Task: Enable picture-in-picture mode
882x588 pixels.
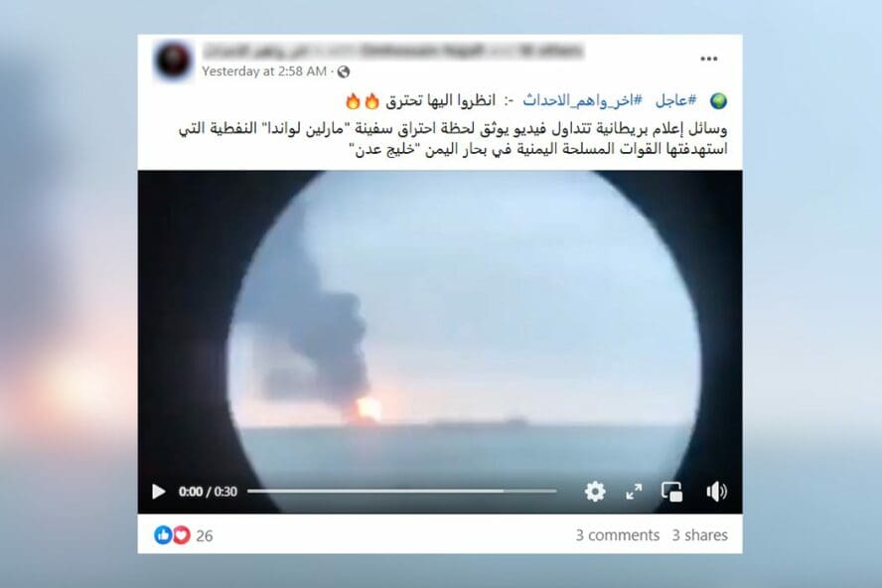Action: [672, 492]
